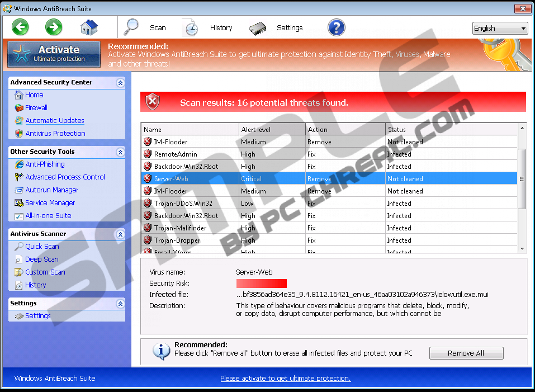Click 'Please activate to get ultimate protection' link

click(x=286, y=378)
